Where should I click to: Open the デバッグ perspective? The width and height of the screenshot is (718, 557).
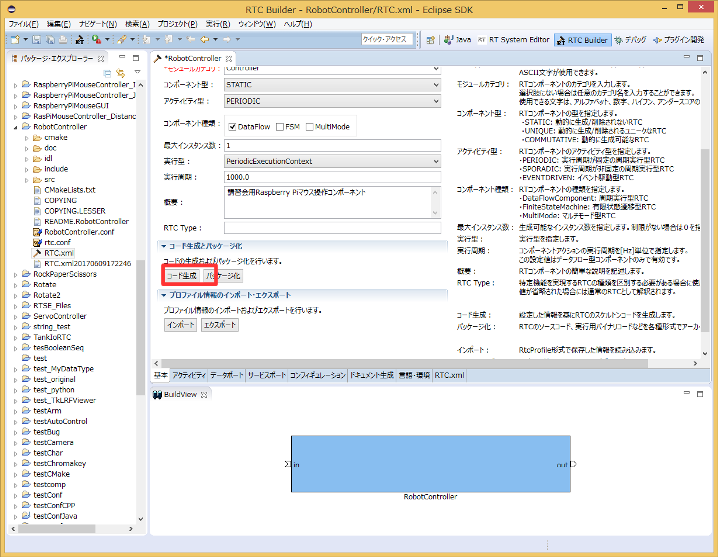pos(629,40)
